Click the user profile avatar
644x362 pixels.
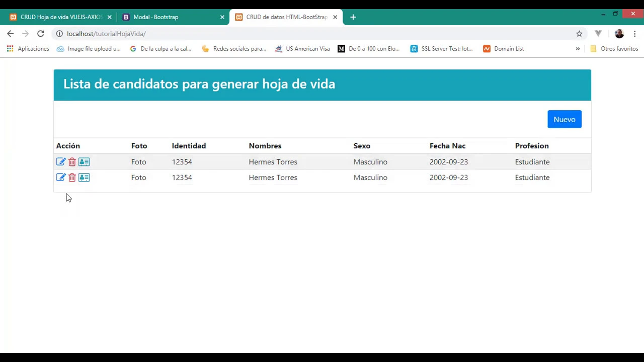619,34
